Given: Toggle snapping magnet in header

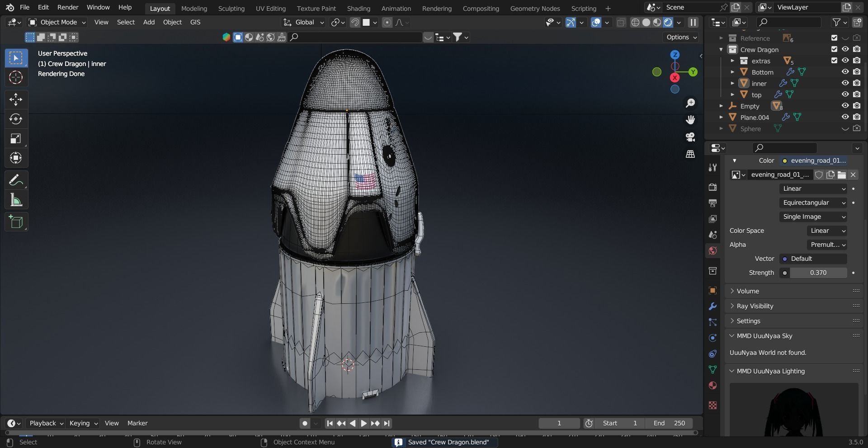Looking at the screenshot, I should point(355,23).
